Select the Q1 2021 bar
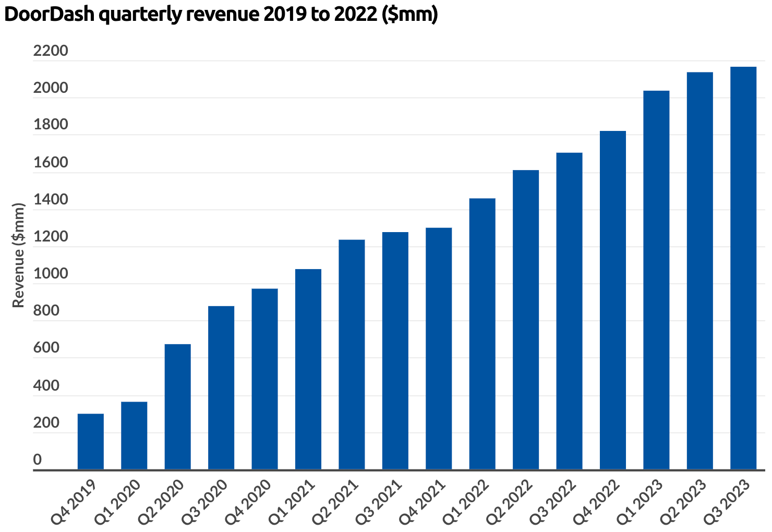 click(x=308, y=369)
